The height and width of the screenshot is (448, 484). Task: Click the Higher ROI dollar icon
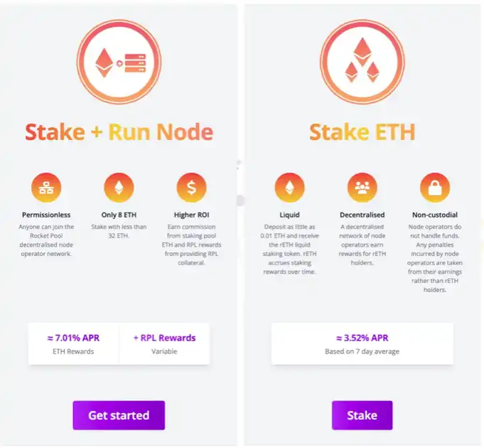coord(191,188)
